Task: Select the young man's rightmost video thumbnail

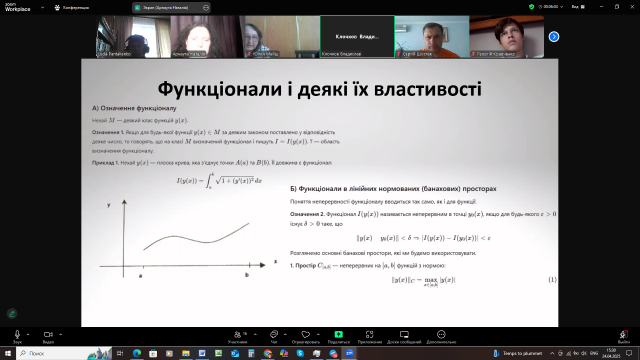Action: pos(507,37)
